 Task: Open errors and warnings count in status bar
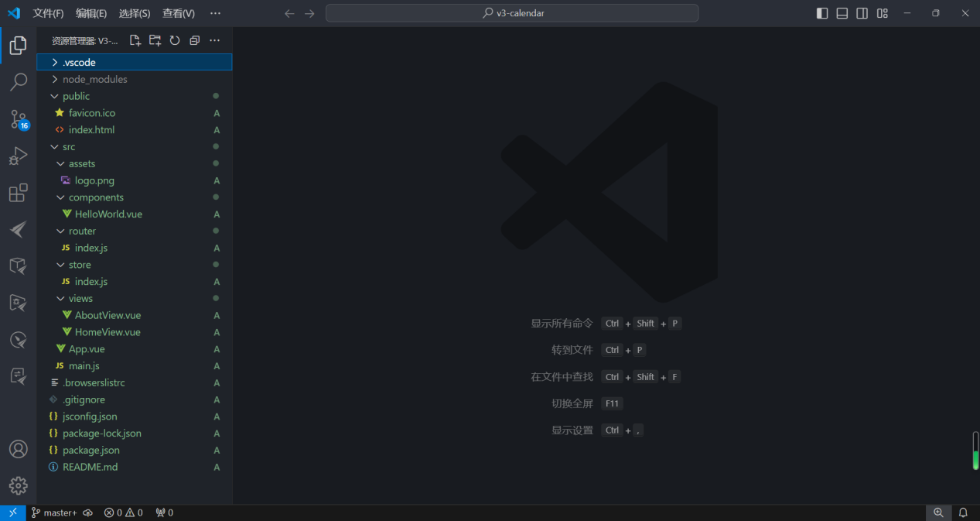124,512
